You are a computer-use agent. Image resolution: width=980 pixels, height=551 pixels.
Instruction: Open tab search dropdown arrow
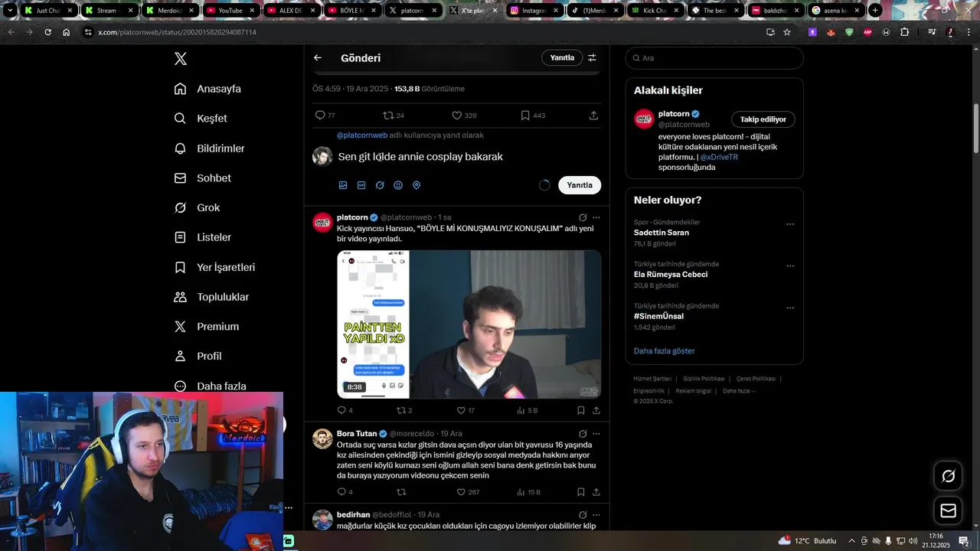click(x=10, y=11)
